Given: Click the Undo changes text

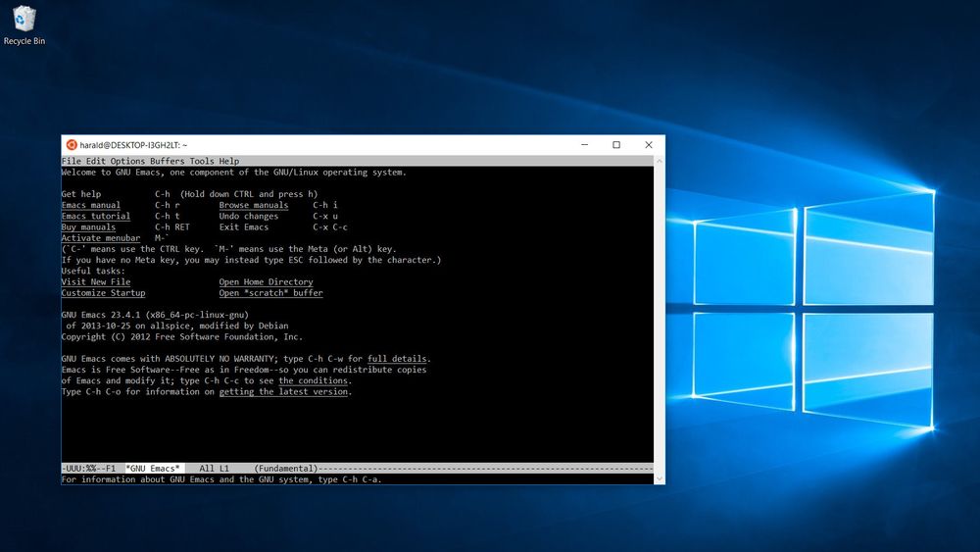Looking at the screenshot, I should (x=249, y=217).
